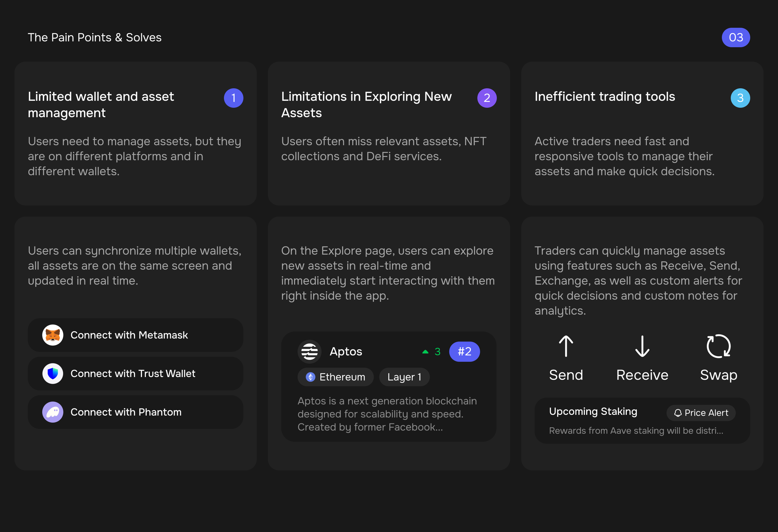Image resolution: width=778 pixels, height=532 pixels.
Task: Click the Aptos logo icon
Action: click(x=309, y=352)
